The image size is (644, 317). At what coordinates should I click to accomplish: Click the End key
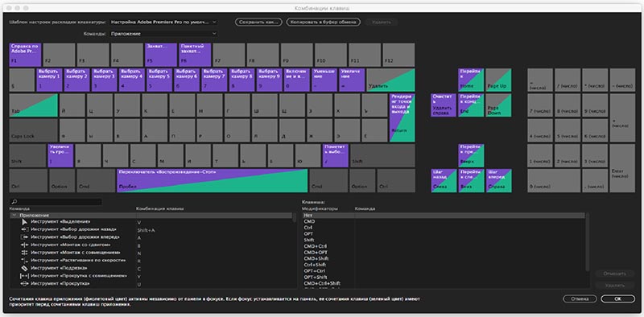471,105
